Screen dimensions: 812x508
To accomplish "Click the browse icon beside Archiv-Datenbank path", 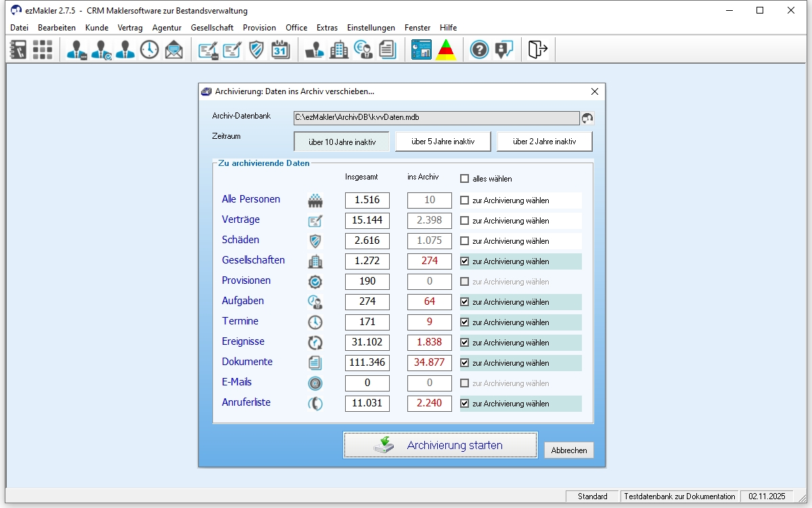I will tap(587, 118).
